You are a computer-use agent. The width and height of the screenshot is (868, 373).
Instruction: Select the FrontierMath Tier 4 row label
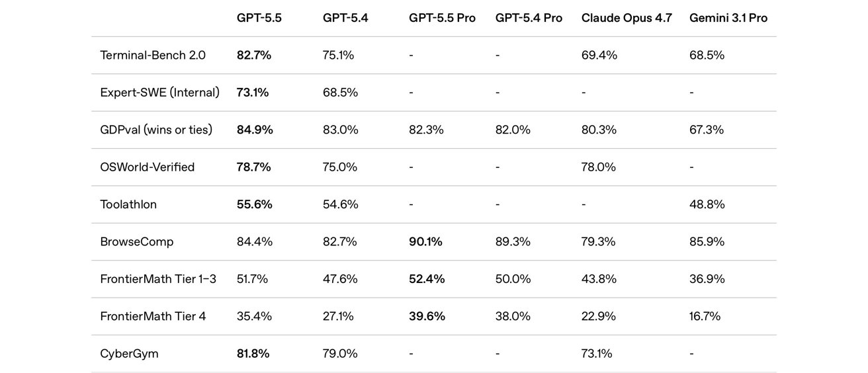[x=153, y=316]
